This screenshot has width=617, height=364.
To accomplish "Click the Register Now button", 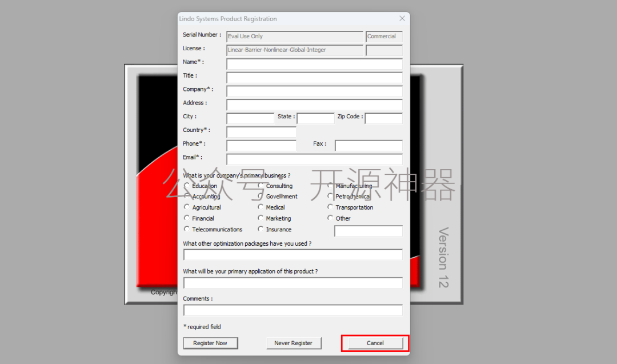I will pos(210,343).
